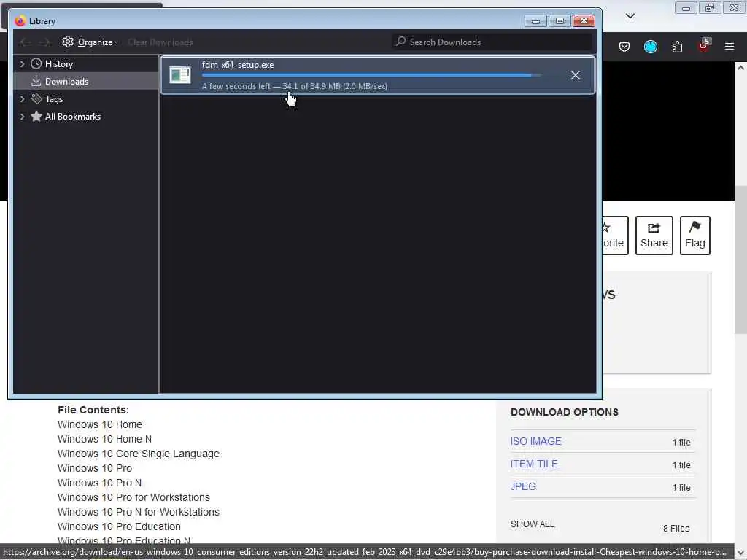Open the list all tabs chevron
747x560 pixels.
(630, 16)
